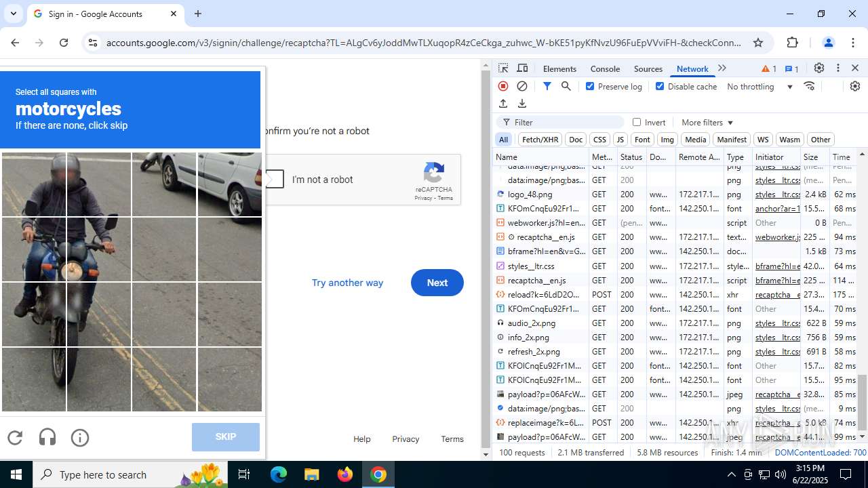Screen dimensions: 868x488
Task: Activate the Sign in - Google Accounts tab
Action: pyautogui.click(x=105, y=14)
